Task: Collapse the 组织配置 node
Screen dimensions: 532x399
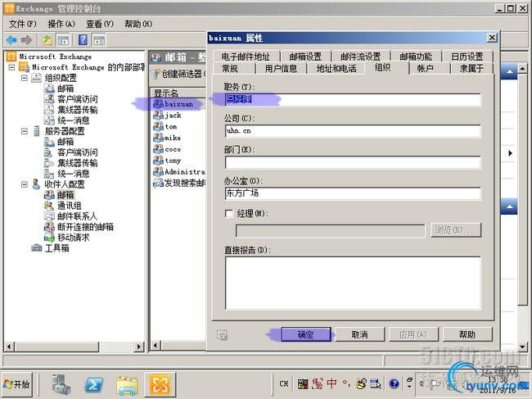Action: coord(25,78)
